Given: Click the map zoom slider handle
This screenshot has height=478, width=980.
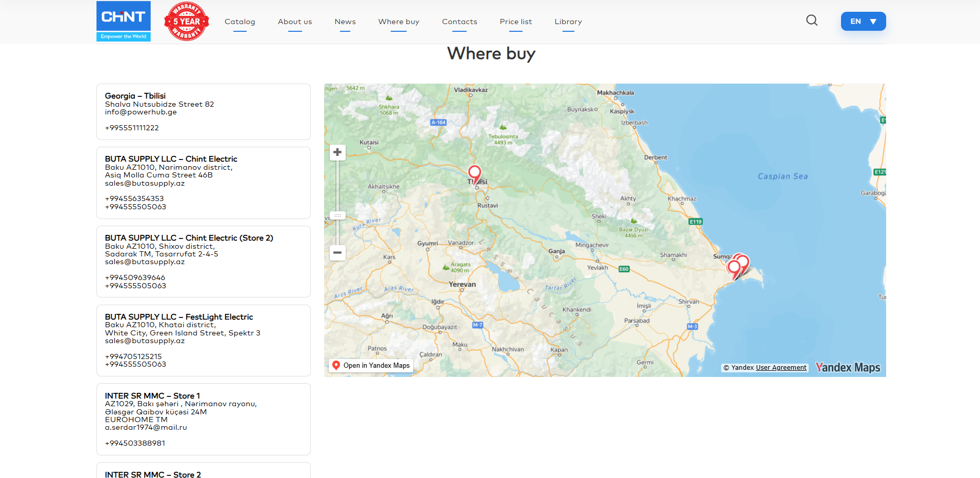Looking at the screenshot, I should pos(337,215).
